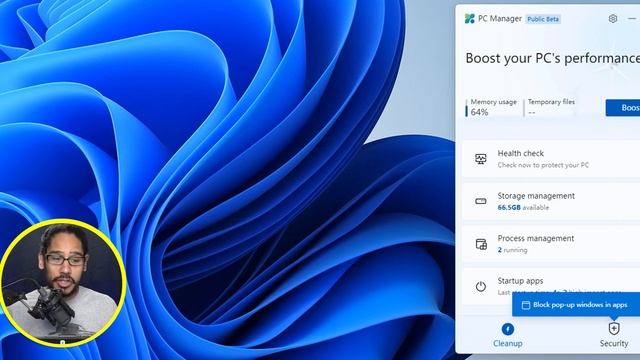
Task: Click the Temporary files label
Action: pos(551,102)
